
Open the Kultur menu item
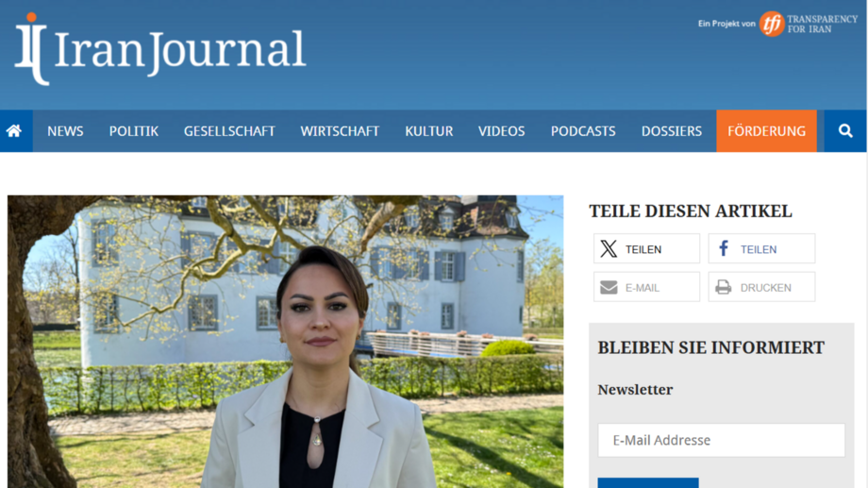429,131
